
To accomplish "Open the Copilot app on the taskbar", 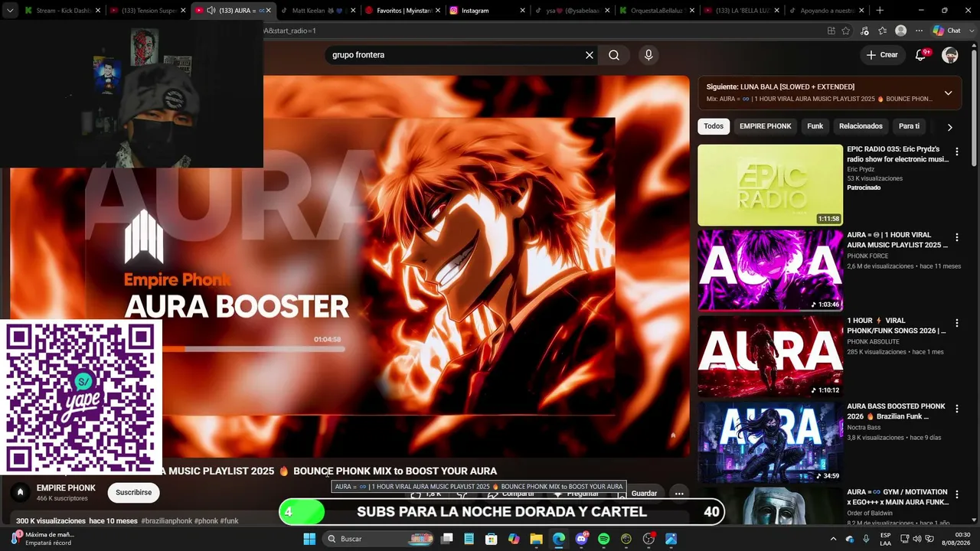I will click(514, 539).
